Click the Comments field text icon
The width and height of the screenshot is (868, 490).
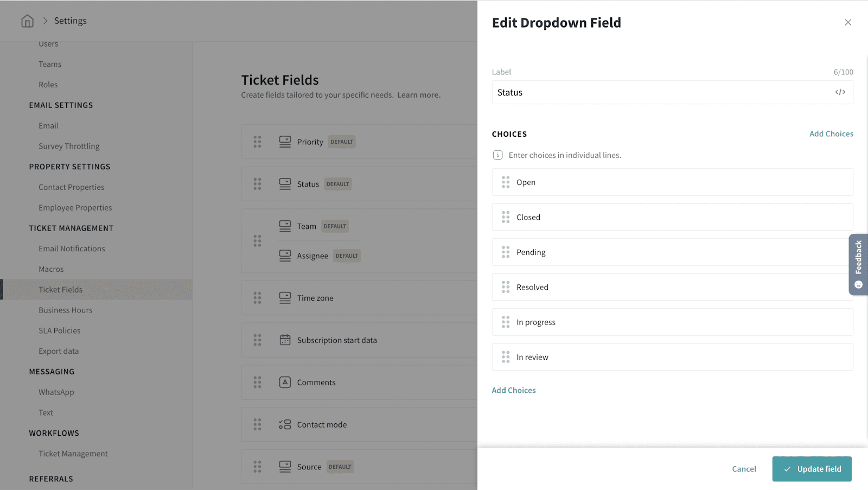click(x=285, y=383)
